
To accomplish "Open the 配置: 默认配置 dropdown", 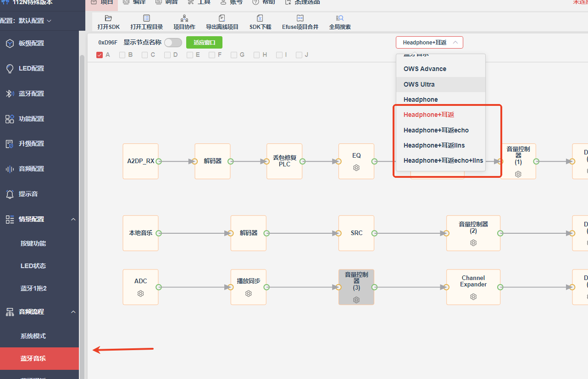I will tap(26, 21).
